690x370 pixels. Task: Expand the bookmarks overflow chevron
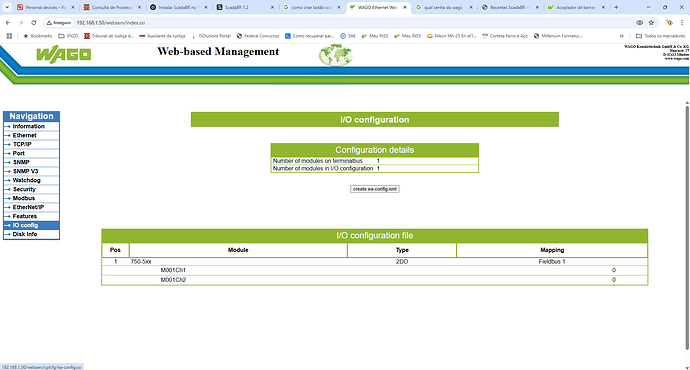coord(621,36)
